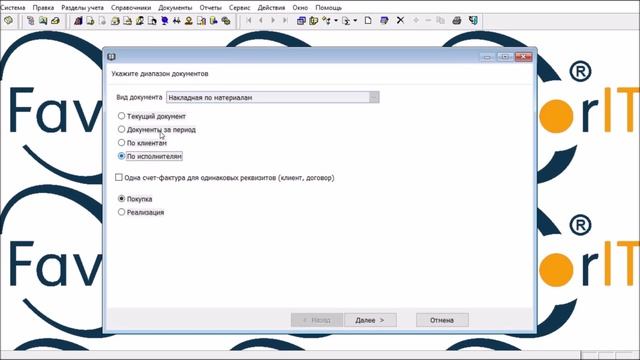Screen dimensions: 640x360
Task: Click the rightmost teal toolbar icon
Action: [x=473, y=20]
